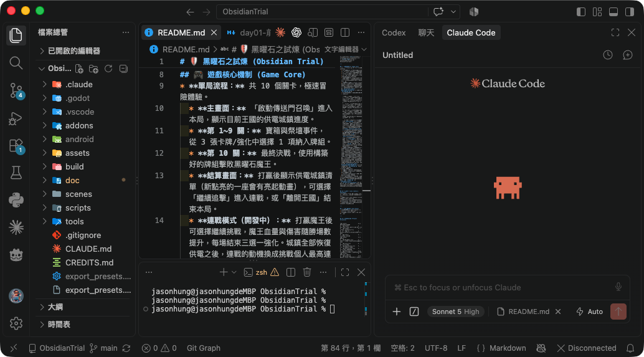Click the Disconnected status item
This screenshot has height=357, width=644.
point(587,348)
